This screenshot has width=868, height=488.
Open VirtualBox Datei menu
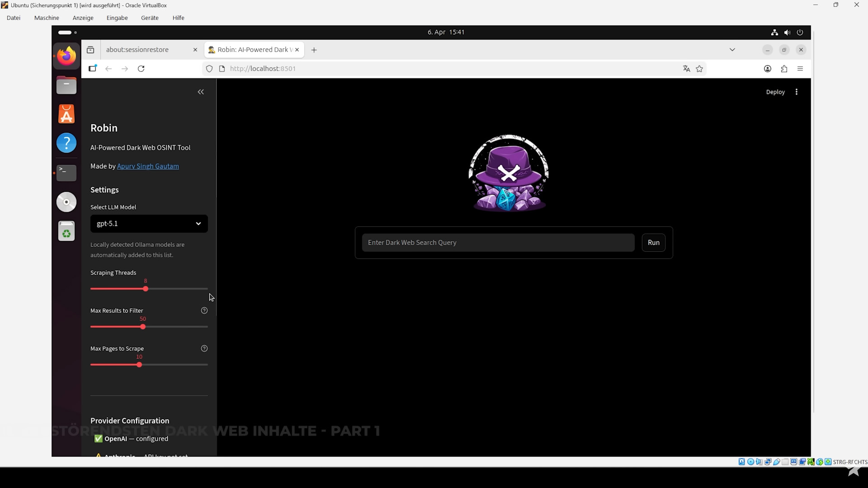point(14,18)
